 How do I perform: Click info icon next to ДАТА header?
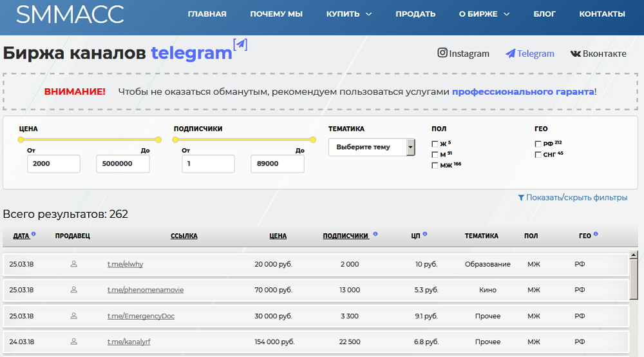click(33, 234)
